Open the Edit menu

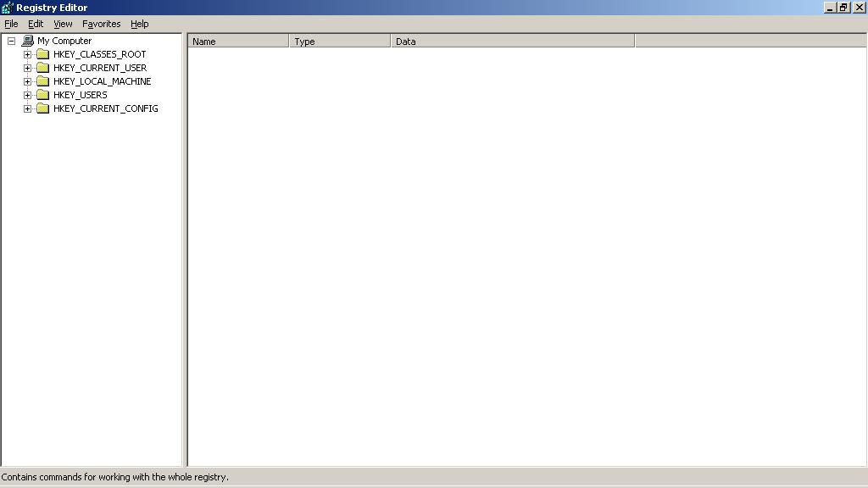coord(36,24)
